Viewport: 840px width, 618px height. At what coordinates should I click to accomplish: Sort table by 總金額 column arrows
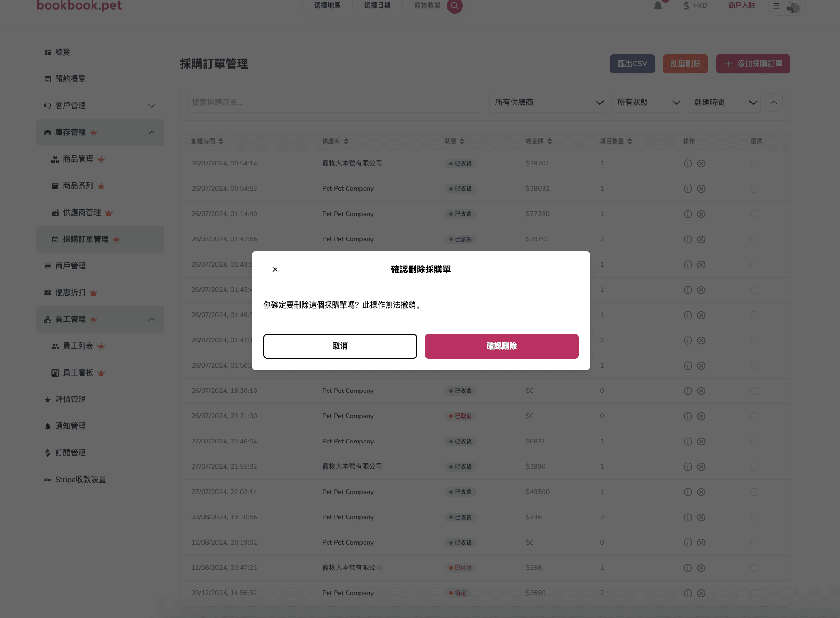click(x=550, y=141)
